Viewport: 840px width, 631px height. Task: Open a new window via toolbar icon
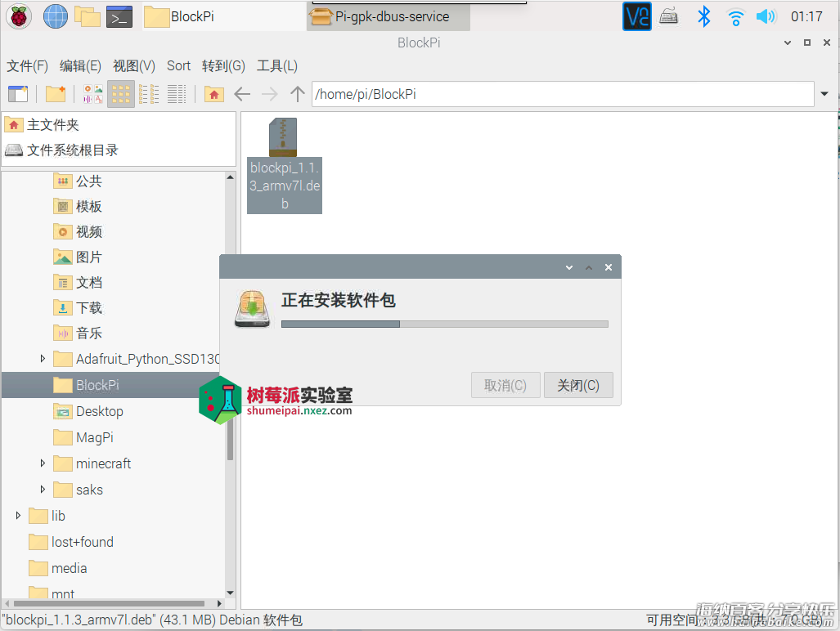point(18,94)
